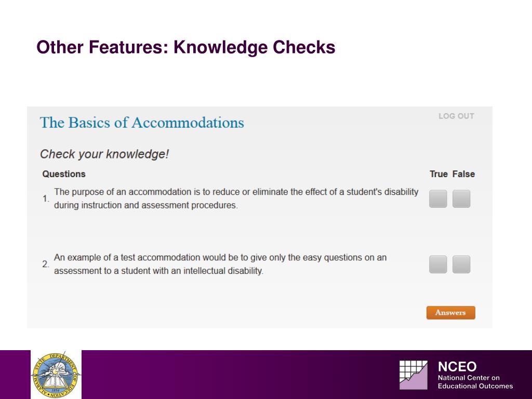Mark question 2 as False
Image resolution: width=532 pixels, height=399 pixels.
coord(461,264)
